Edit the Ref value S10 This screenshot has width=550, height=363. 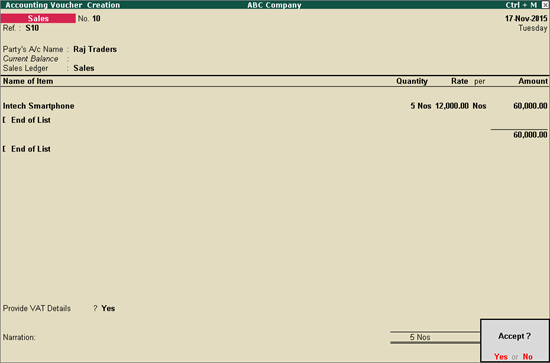(32, 28)
